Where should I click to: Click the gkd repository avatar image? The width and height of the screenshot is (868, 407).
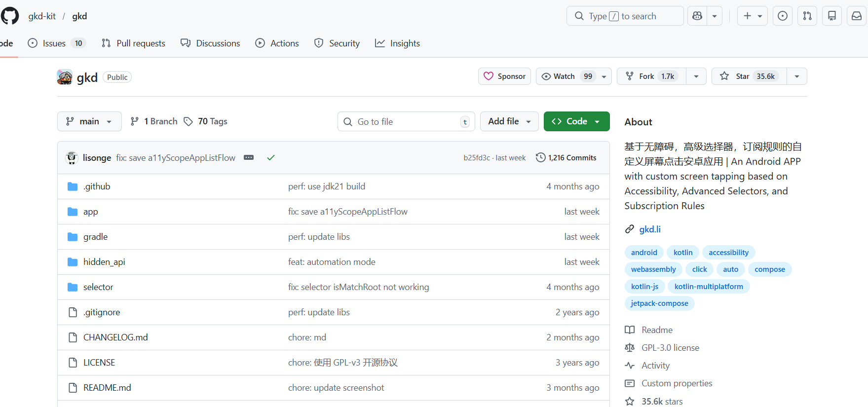65,77
